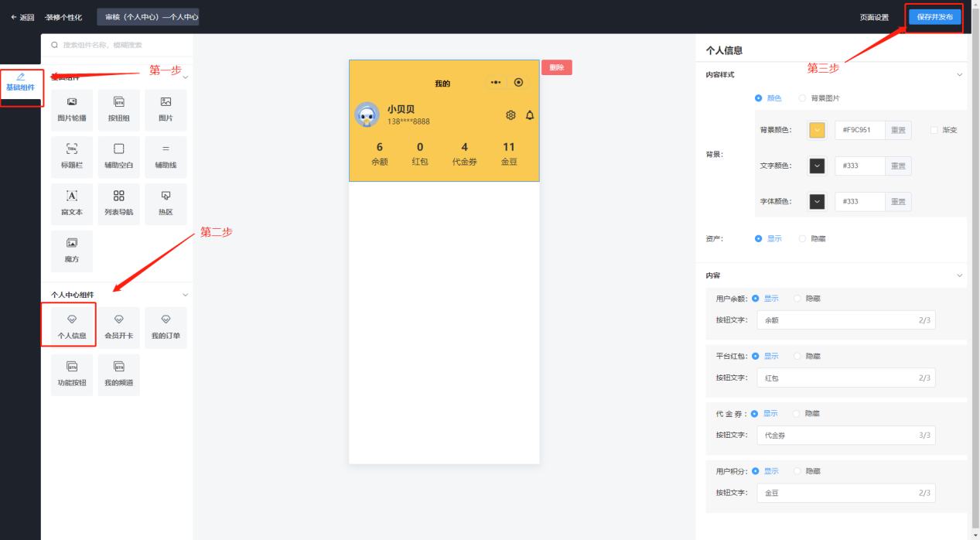Select the 个人信息 component
The height and width of the screenshot is (540, 980).
pyautogui.click(x=72, y=326)
